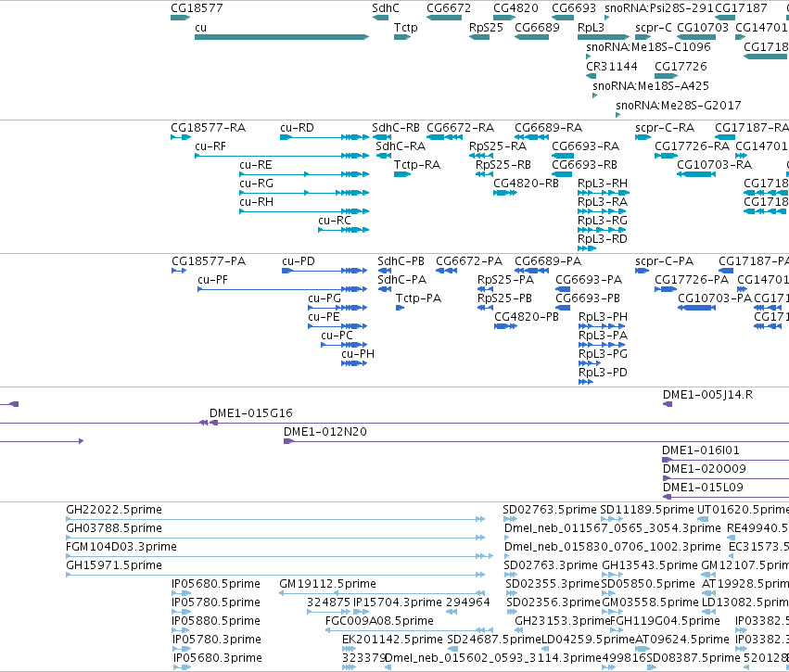Select the FGC009A08.5prime EST

click(x=409, y=630)
